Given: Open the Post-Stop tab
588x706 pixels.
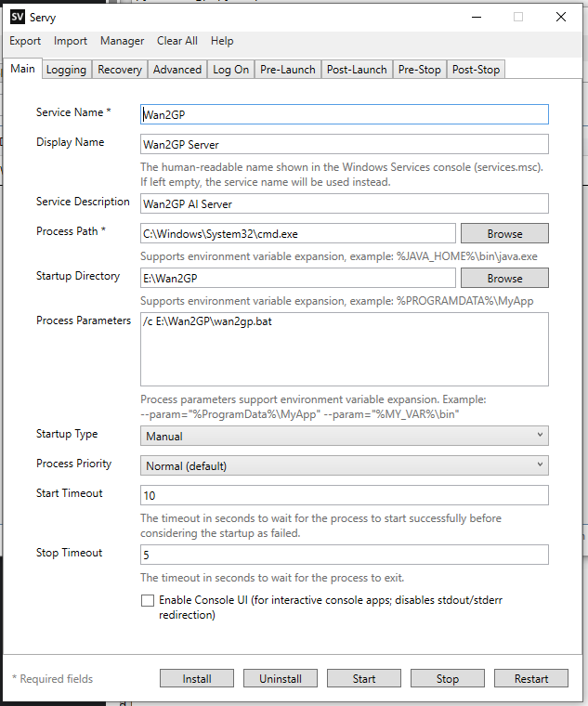Looking at the screenshot, I should (476, 70).
